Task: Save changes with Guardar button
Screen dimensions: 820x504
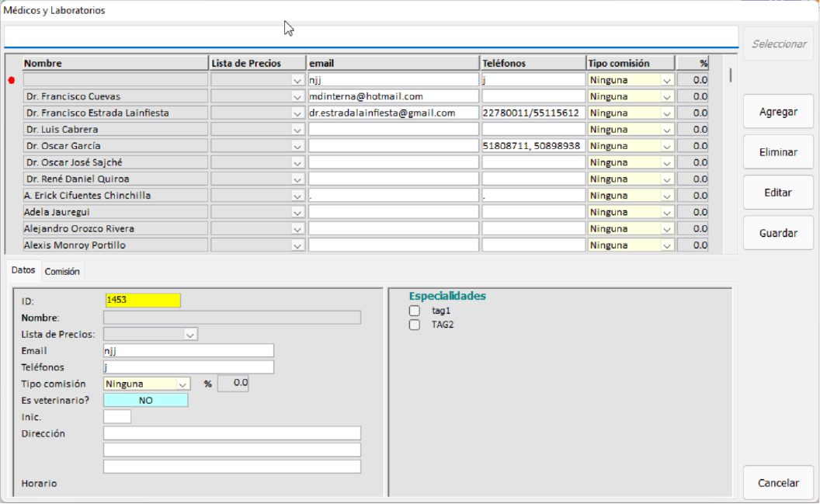Action: pyautogui.click(x=778, y=233)
